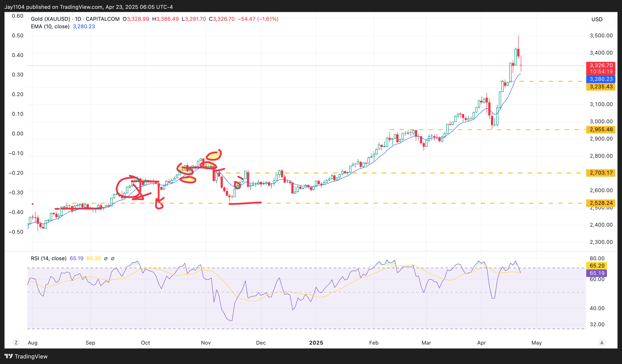Viewport: 622px width, 364px height.
Task: Click the 0.00 label on the left scale
Action: click(17, 134)
